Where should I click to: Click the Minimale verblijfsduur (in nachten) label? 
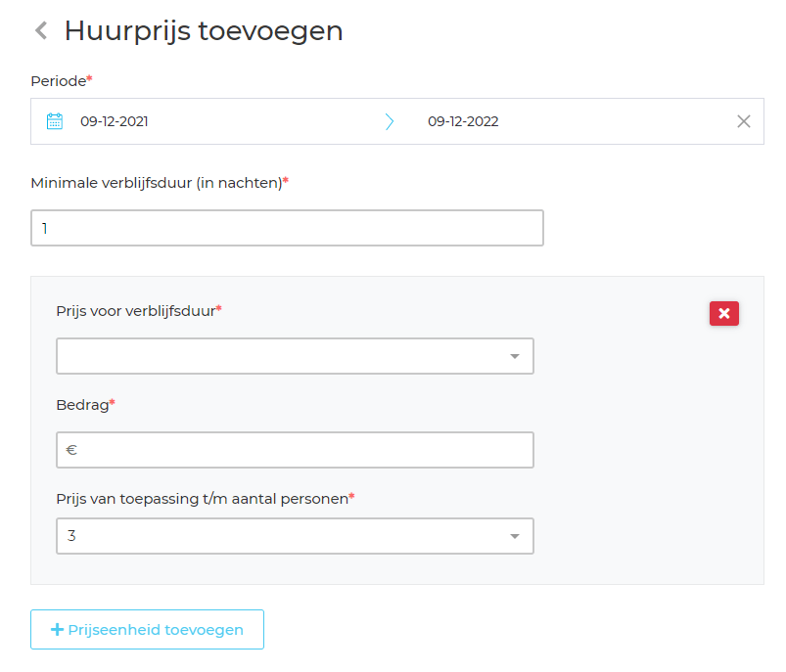(x=157, y=182)
